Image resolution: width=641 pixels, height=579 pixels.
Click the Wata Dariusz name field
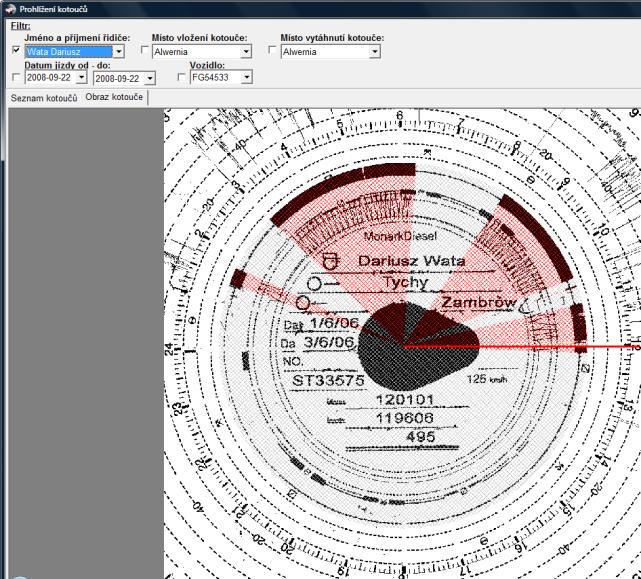[x=69, y=52]
